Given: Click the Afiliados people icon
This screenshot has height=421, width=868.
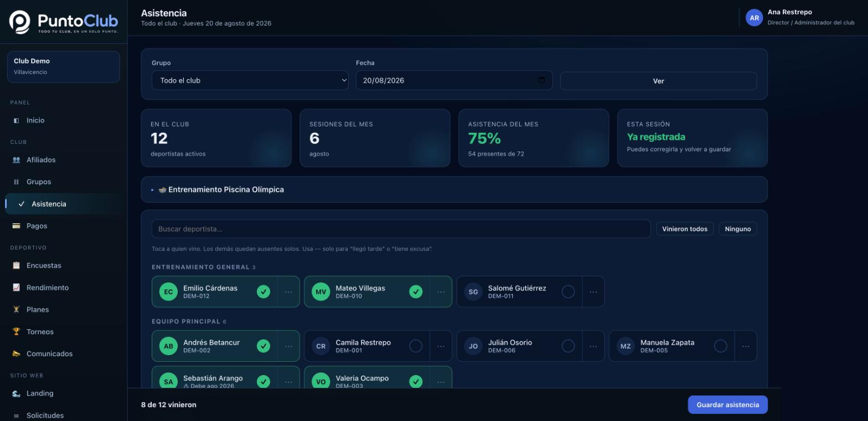Looking at the screenshot, I should [16, 160].
